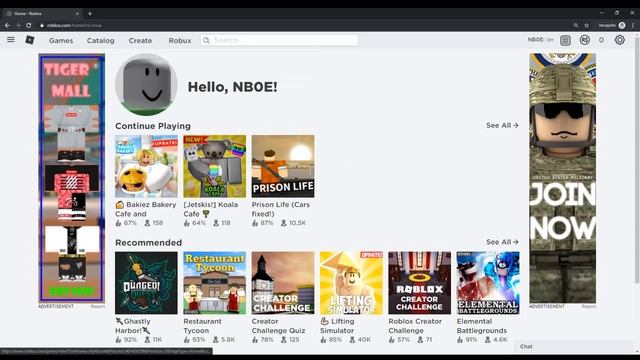This screenshot has width=640, height=360.
Task: Click the browser Back arrow
Action: pyautogui.click(x=7, y=25)
